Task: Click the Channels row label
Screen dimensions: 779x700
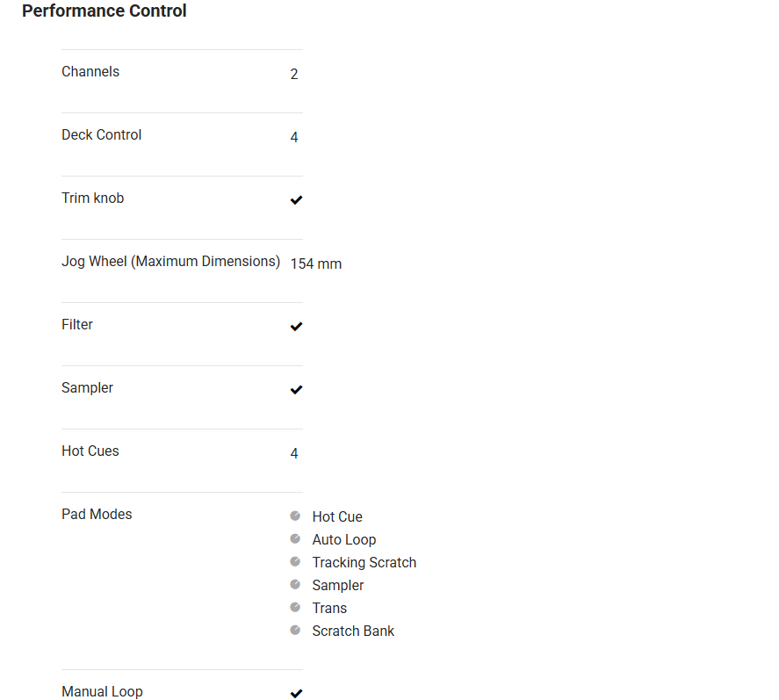Action: click(x=90, y=72)
